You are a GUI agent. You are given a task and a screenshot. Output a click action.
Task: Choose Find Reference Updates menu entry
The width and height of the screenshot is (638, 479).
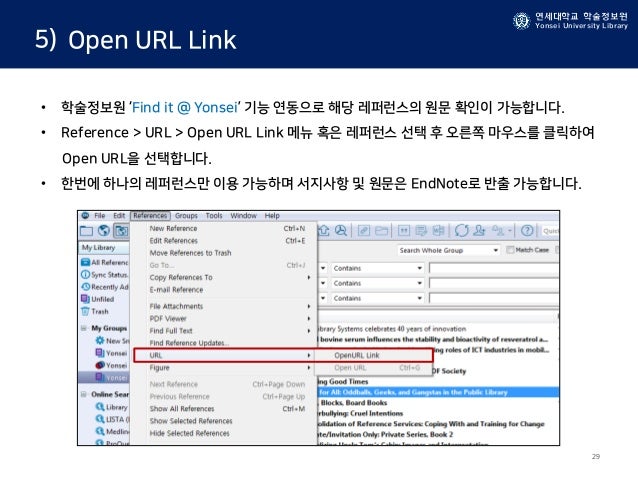pos(225,343)
